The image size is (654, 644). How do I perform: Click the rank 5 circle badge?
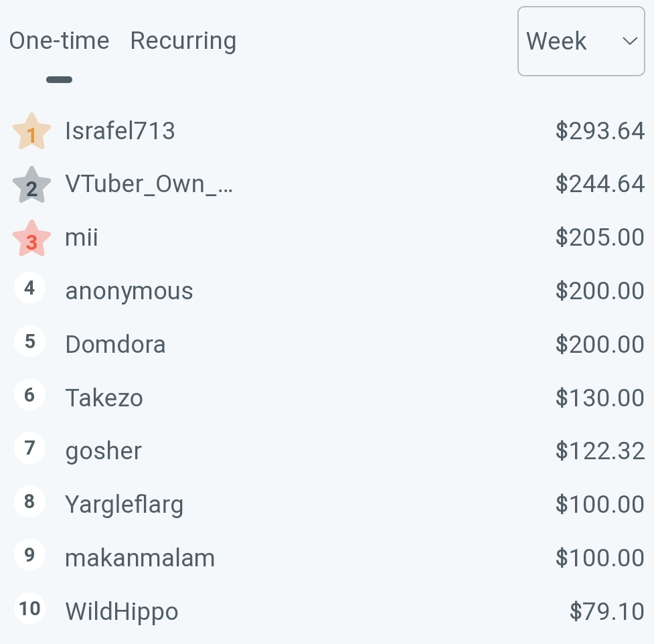(x=29, y=341)
